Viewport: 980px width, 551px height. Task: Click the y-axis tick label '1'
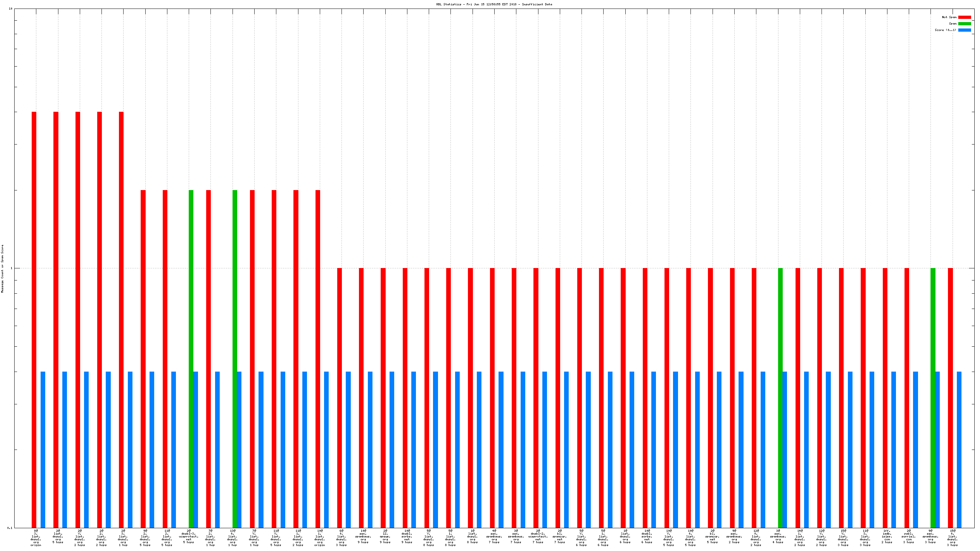(11, 268)
